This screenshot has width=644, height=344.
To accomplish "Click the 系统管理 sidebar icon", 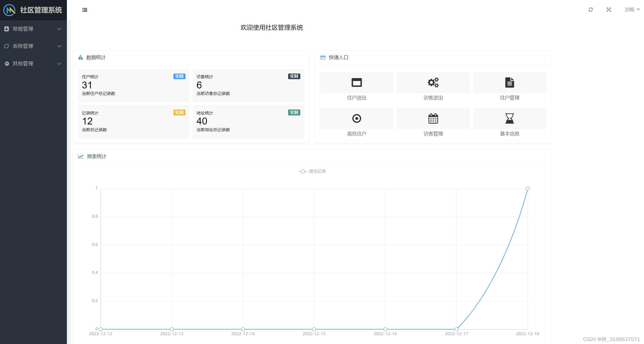I will 7,46.
